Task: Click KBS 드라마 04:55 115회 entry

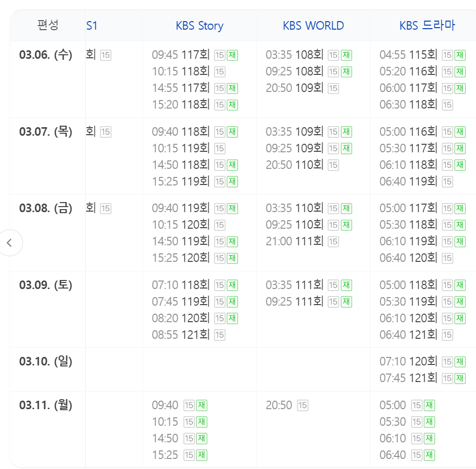Action: (x=422, y=55)
